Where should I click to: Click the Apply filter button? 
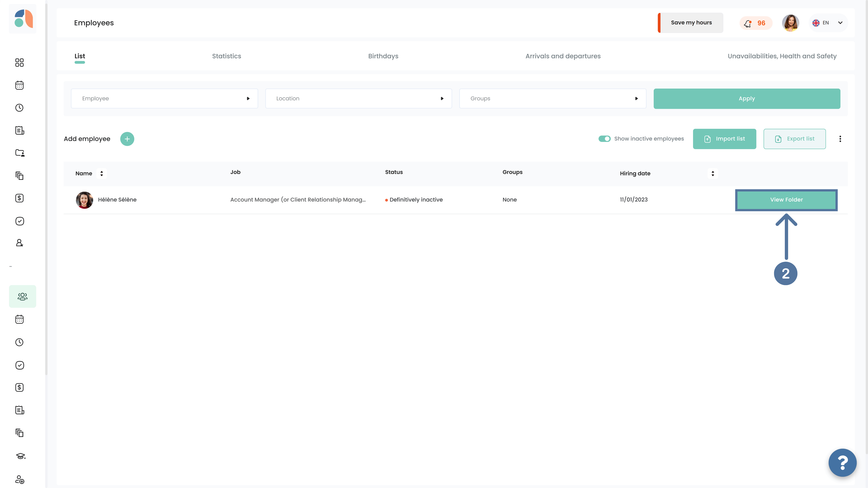point(747,98)
